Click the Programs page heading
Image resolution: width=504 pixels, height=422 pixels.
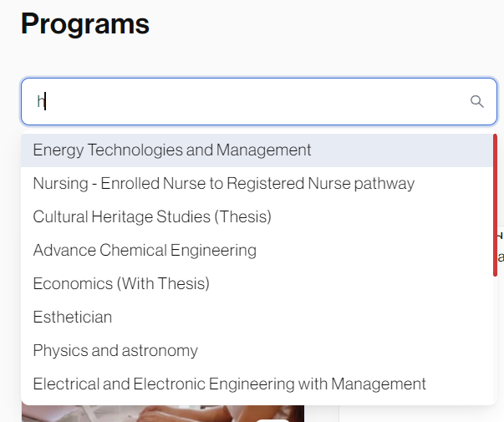(x=85, y=24)
